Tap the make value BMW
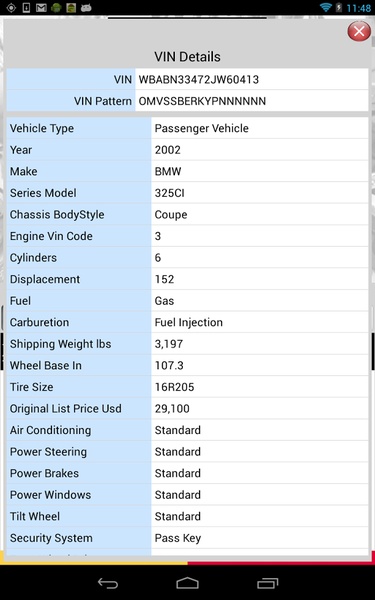This screenshot has height=600, width=375. (x=168, y=171)
